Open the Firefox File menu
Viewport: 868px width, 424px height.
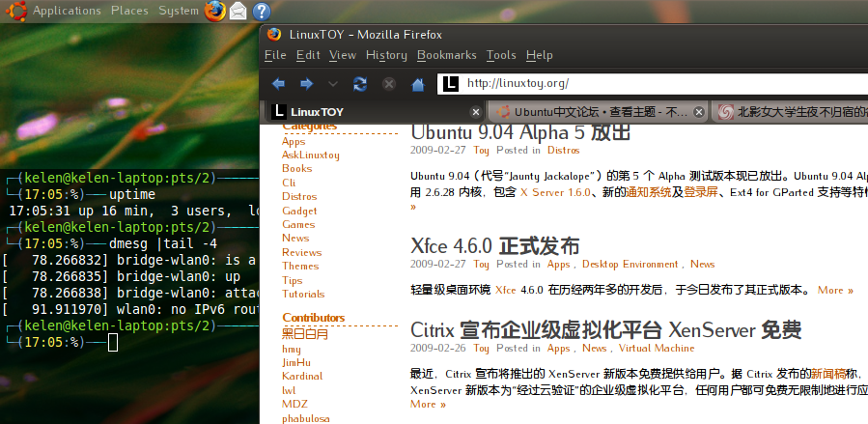click(x=275, y=55)
